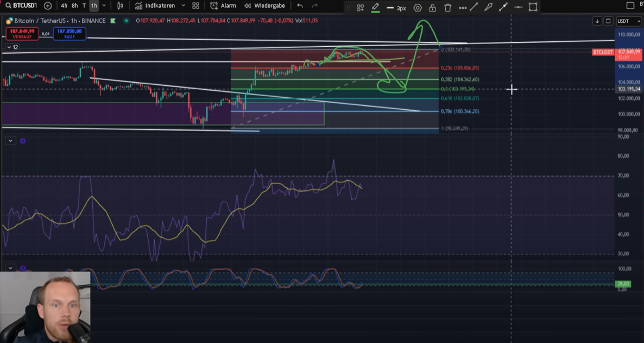Click the Bitcoin / TetherUS symbol title
This screenshot has height=343, width=644.
60,21
